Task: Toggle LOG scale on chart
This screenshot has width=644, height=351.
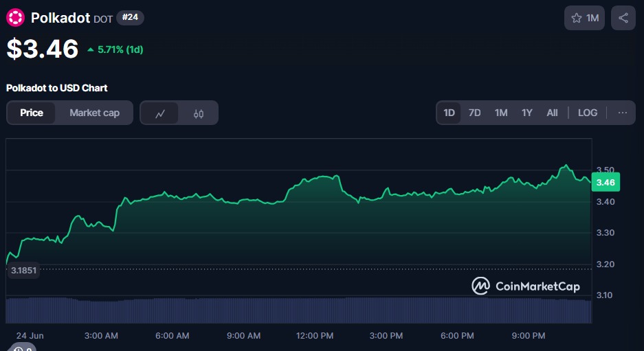Action: [588, 113]
